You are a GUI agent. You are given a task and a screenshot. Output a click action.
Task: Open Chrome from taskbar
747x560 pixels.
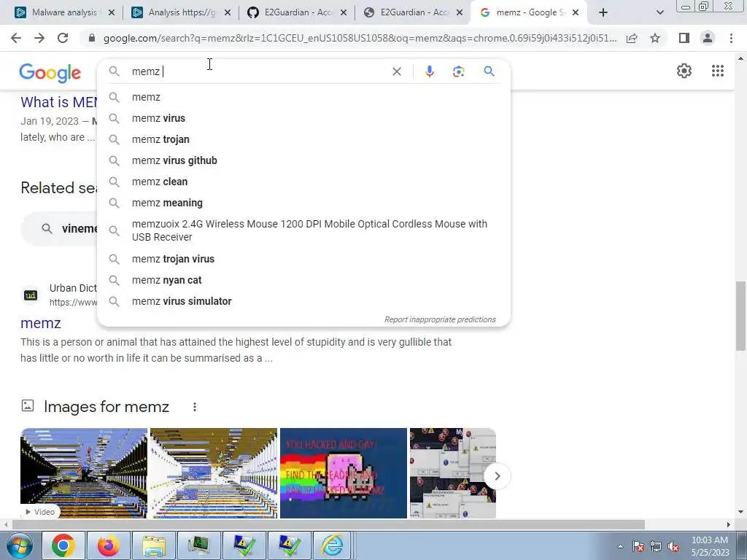pos(63,545)
